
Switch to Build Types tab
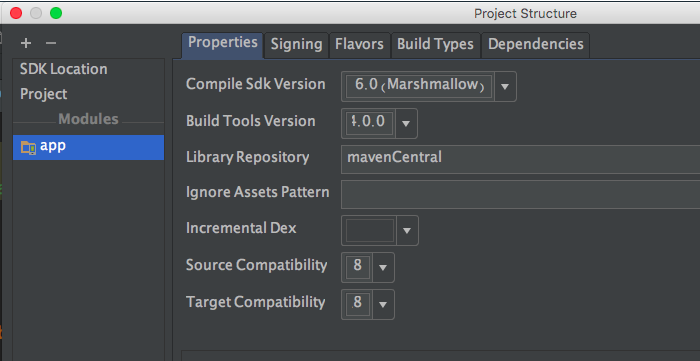pos(435,44)
